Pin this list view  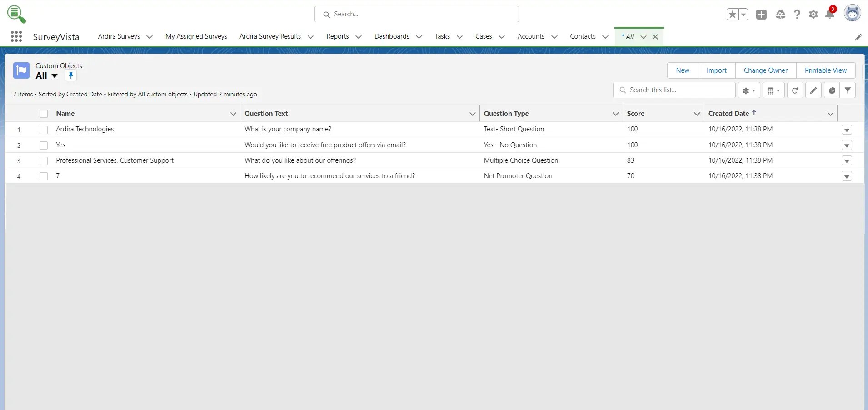[71, 75]
